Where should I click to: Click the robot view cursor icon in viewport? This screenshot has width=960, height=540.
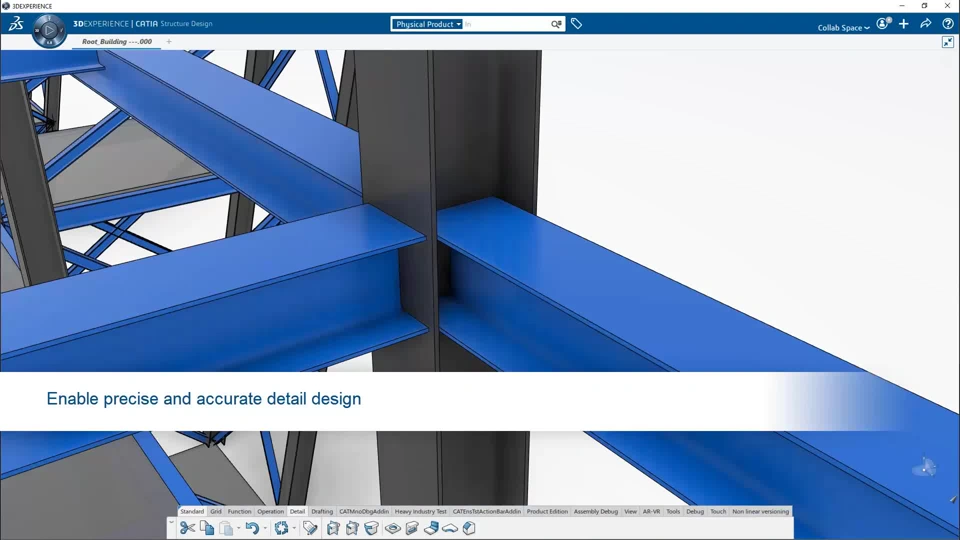(924, 467)
